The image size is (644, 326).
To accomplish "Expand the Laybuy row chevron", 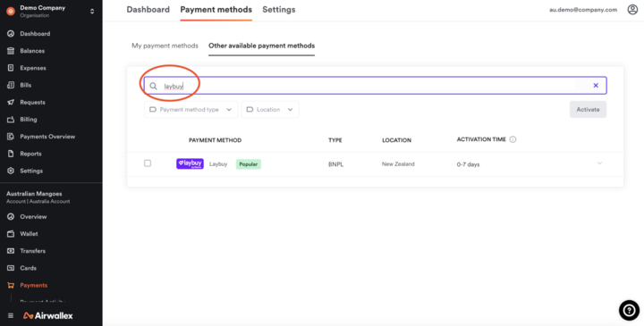I will click(x=599, y=163).
